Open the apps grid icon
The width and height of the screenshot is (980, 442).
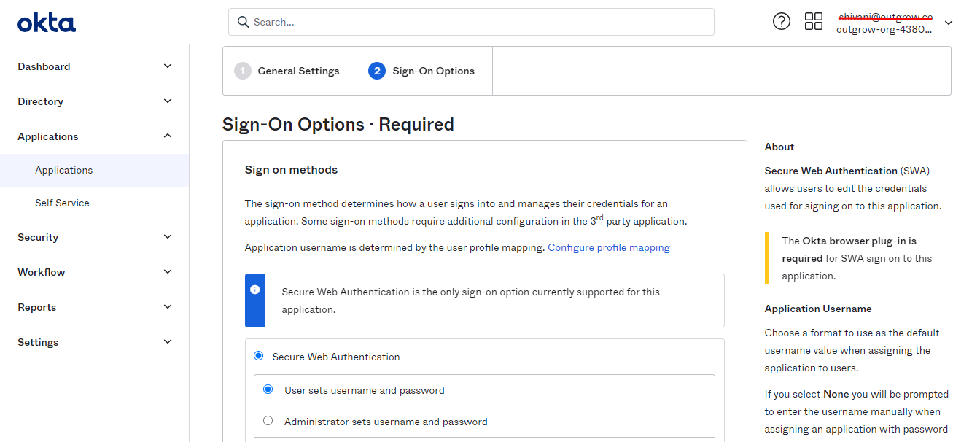(x=814, y=21)
